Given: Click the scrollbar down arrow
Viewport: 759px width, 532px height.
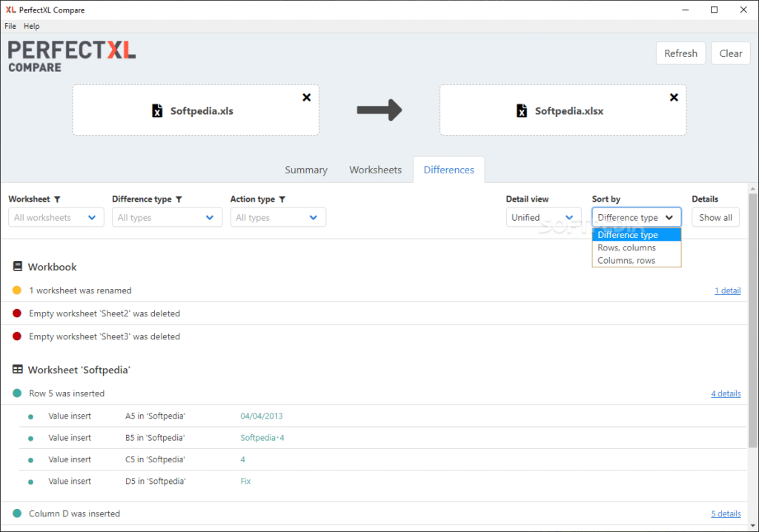Looking at the screenshot, I should click(x=752, y=525).
